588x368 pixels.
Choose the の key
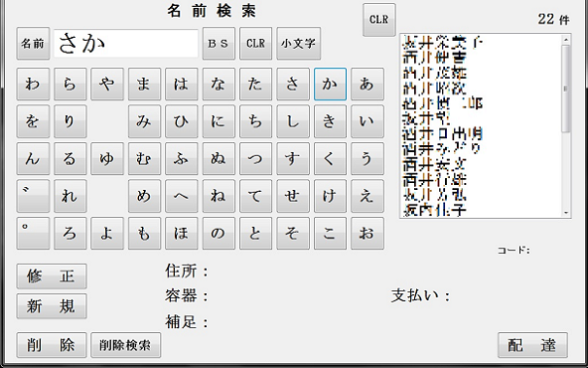point(219,233)
